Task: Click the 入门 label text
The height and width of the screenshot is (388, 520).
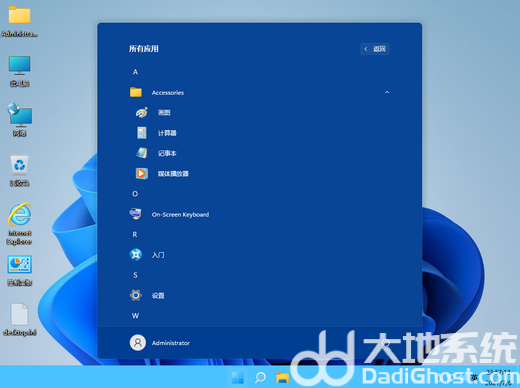Action: click(x=158, y=255)
